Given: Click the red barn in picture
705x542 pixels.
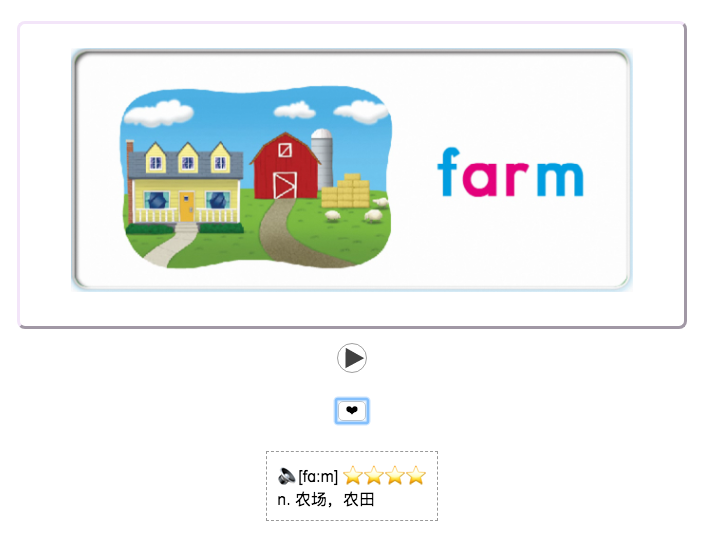Looking at the screenshot, I should click(285, 166).
